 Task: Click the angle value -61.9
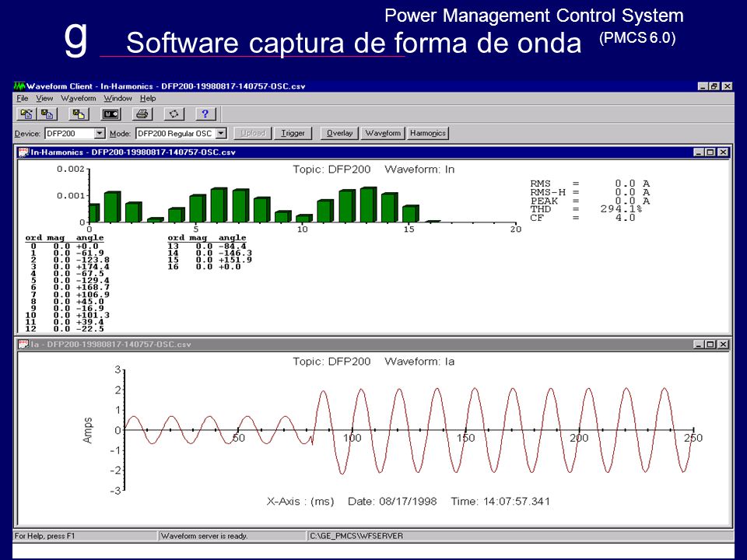(x=90, y=253)
